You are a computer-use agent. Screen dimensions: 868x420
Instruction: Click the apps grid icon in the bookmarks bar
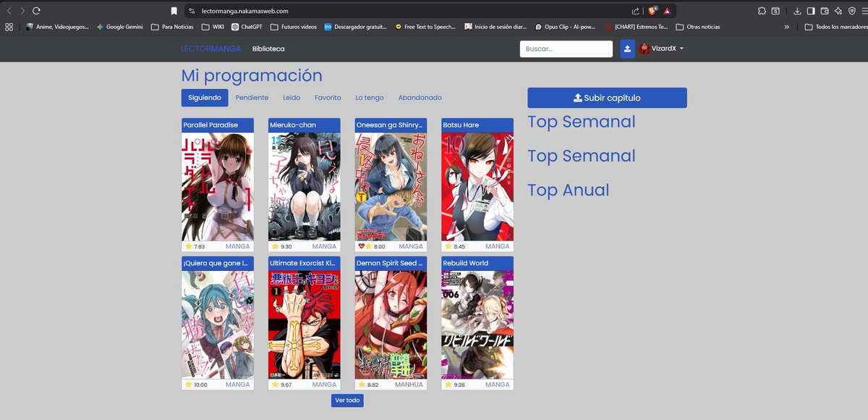(x=9, y=27)
